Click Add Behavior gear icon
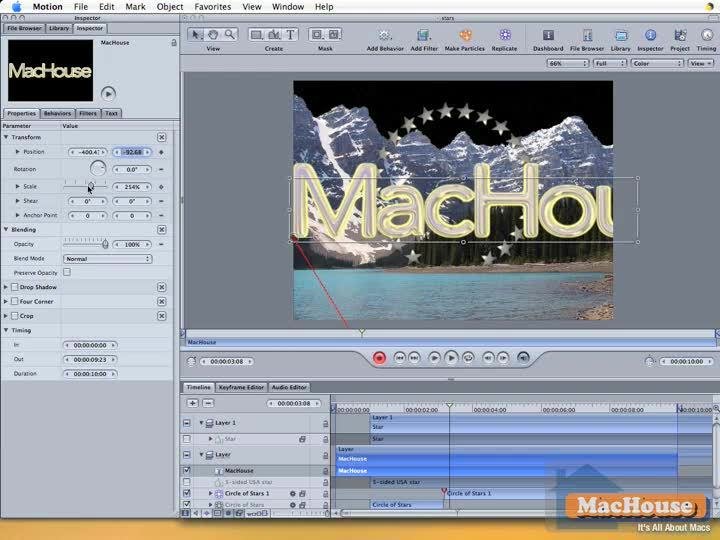This screenshot has width=720, height=540. (x=385, y=35)
